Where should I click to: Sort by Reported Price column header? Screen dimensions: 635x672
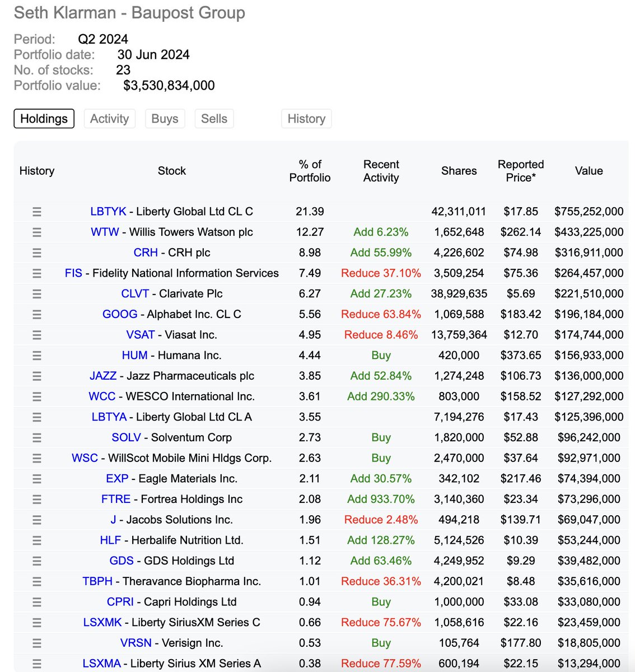[x=521, y=171]
